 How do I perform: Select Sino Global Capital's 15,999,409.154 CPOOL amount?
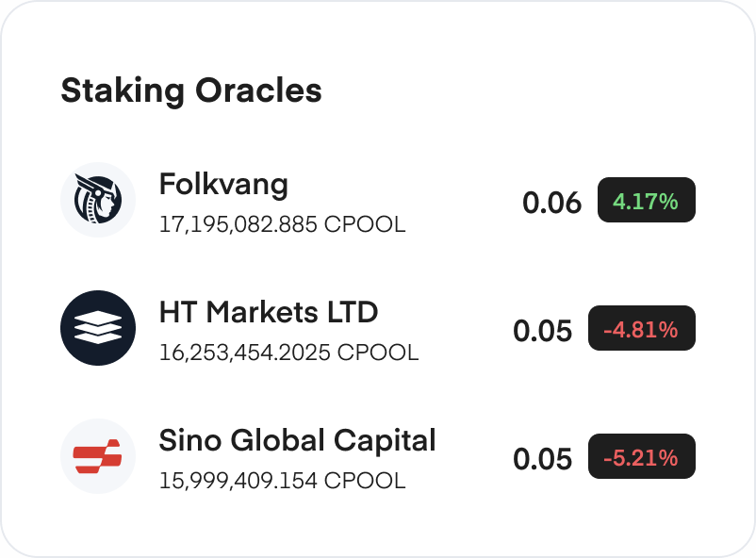(282, 481)
